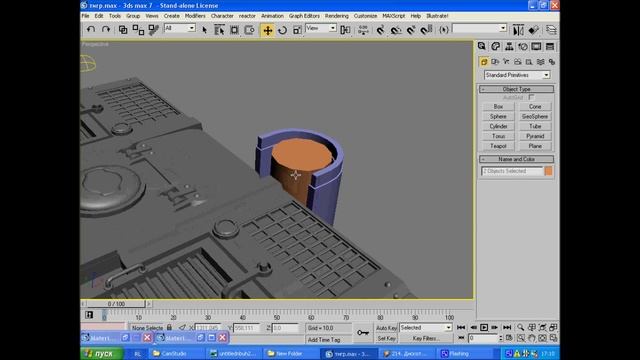640x360 pixels.
Task: Open Edit Named Selection Sets
Action: 444,30
